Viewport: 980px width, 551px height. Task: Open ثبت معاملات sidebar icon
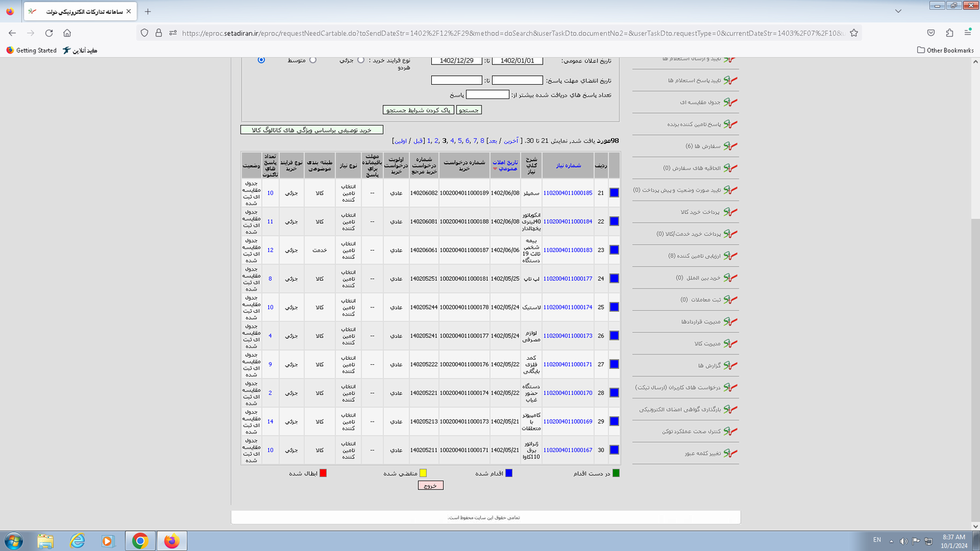(x=730, y=300)
